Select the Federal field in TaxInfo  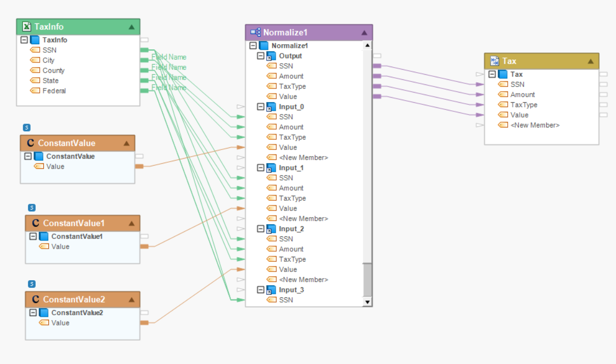54,91
